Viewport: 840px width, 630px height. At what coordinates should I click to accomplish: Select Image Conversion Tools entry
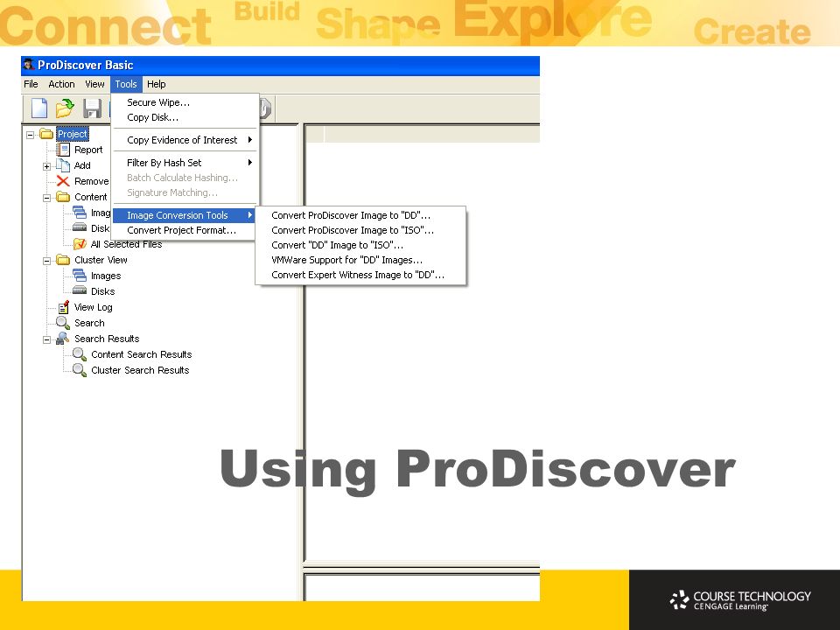pos(185,215)
